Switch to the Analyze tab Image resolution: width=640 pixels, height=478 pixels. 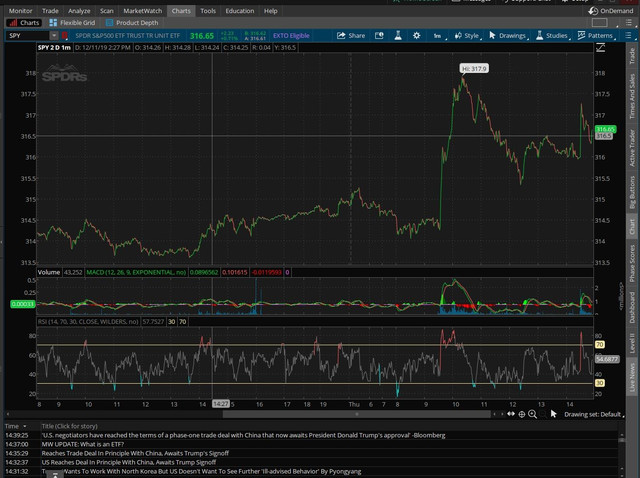pos(79,11)
